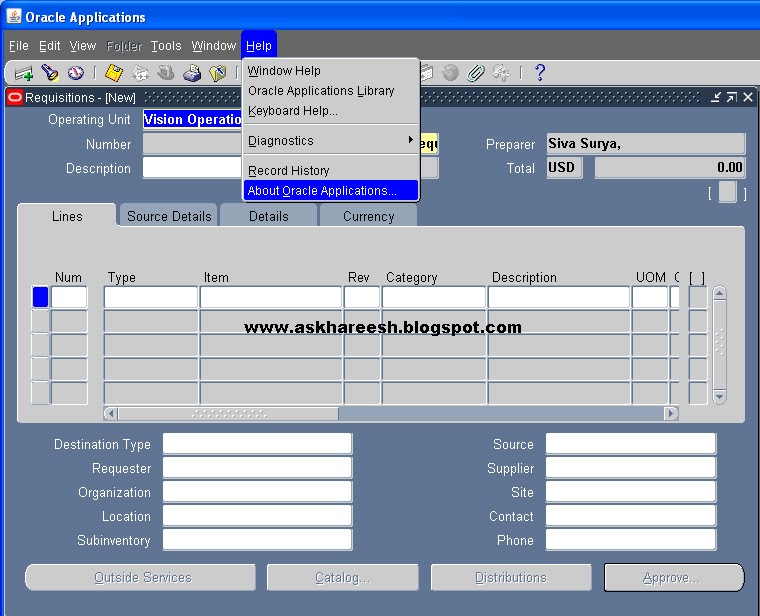Viewport: 760px width, 616px height.
Task: Click the lines horizontal scrollbar thumb
Action: pyautogui.click(x=228, y=413)
